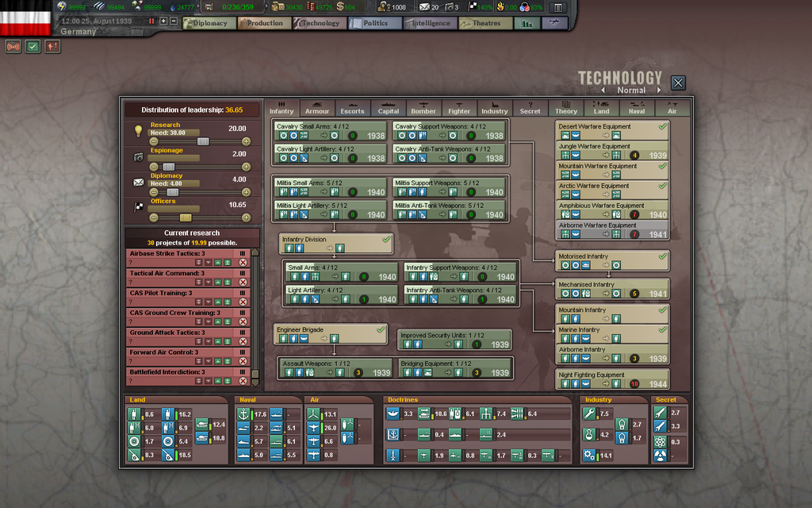The image size is (812, 508).
Task: Click the Research slider handle
Action: coord(203,141)
